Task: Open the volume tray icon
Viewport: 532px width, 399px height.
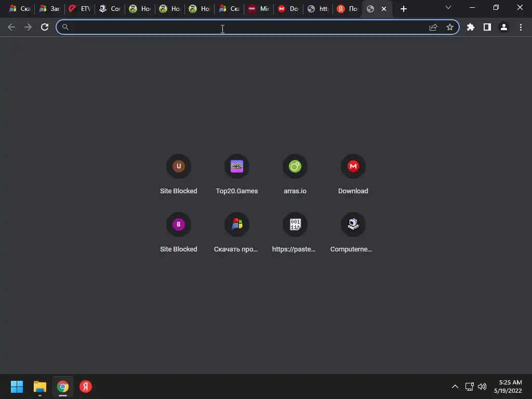Action: pos(482,387)
